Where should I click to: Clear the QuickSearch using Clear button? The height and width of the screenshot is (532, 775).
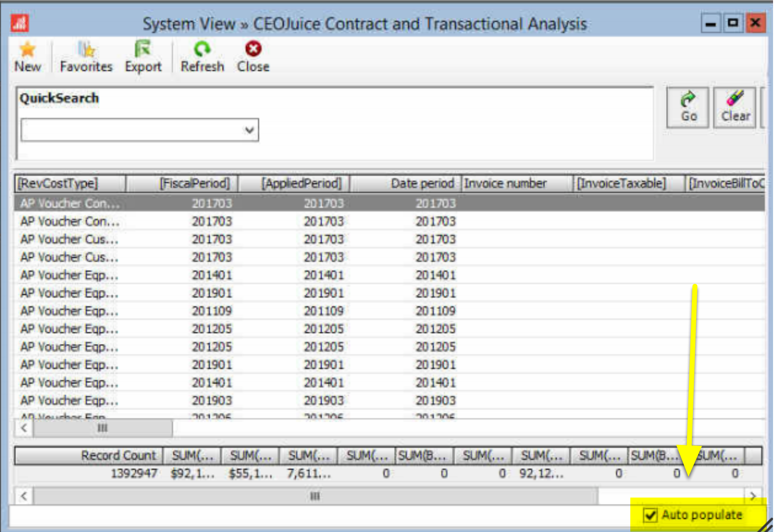click(735, 107)
